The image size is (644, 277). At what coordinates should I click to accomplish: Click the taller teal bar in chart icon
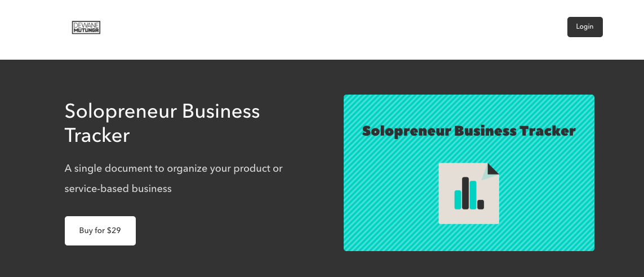[x=473, y=195]
